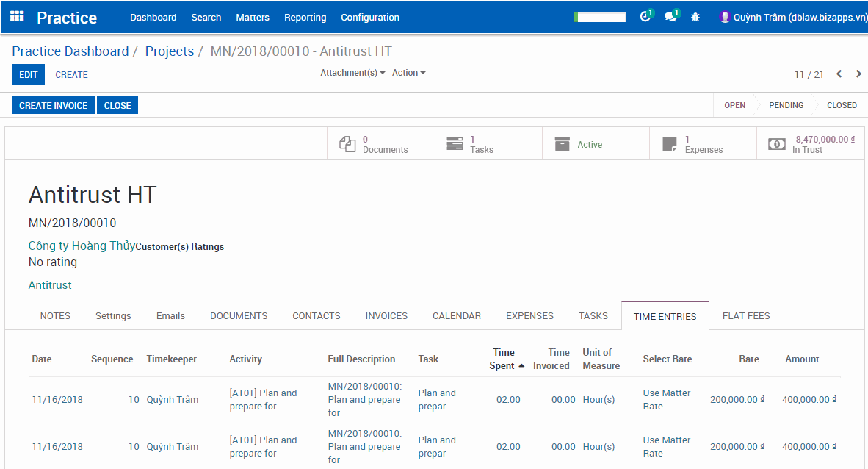Open the apps grid menu icon
868x469 pixels.
tap(17, 16)
